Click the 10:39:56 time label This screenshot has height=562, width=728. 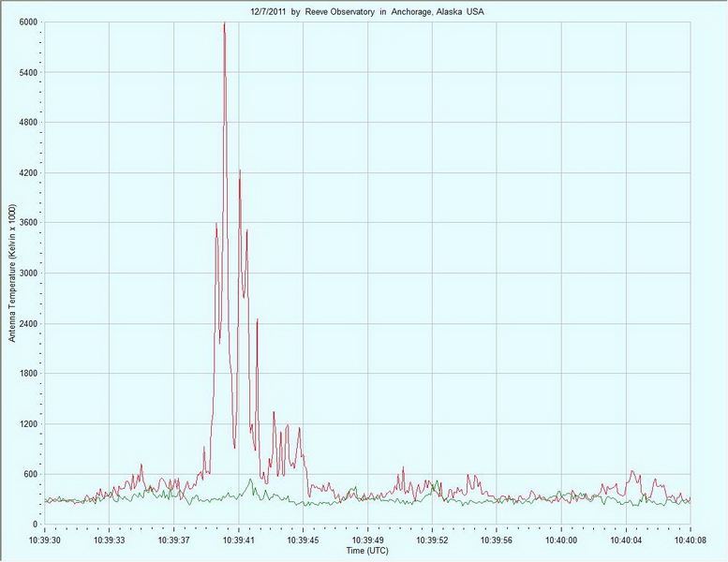pyautogui.click(x=497, y=540)
